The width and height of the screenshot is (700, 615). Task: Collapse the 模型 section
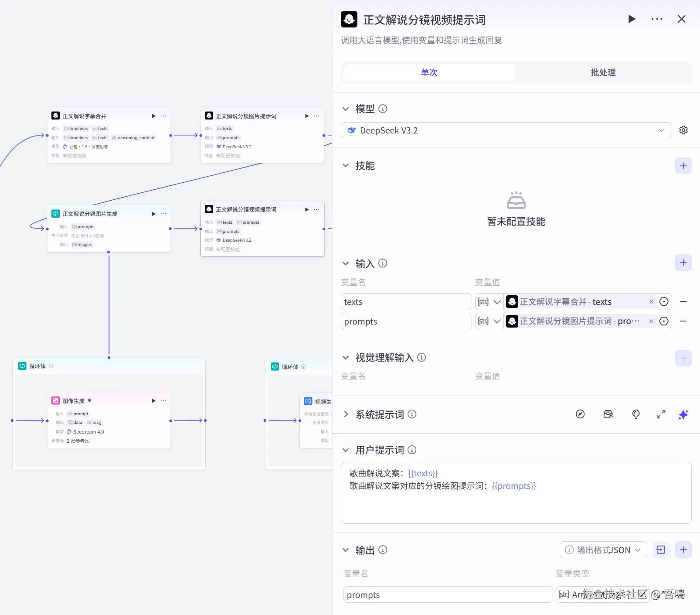tap(346, 109)
